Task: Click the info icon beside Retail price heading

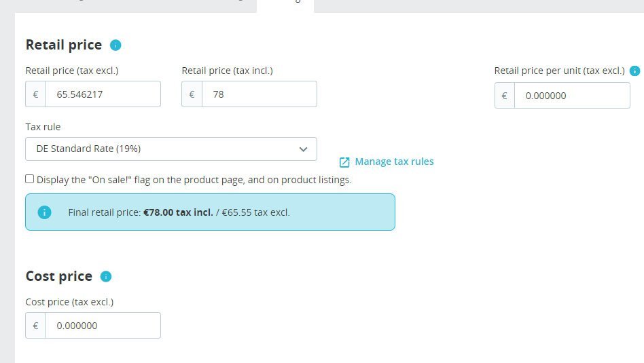Action: coord(115,45)
